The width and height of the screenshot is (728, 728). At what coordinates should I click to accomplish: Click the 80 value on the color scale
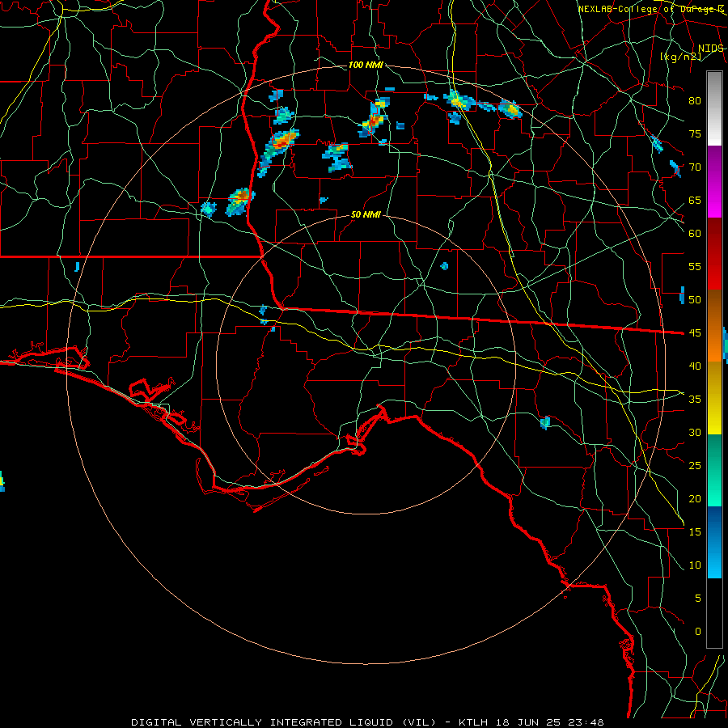tap(695, 101)
